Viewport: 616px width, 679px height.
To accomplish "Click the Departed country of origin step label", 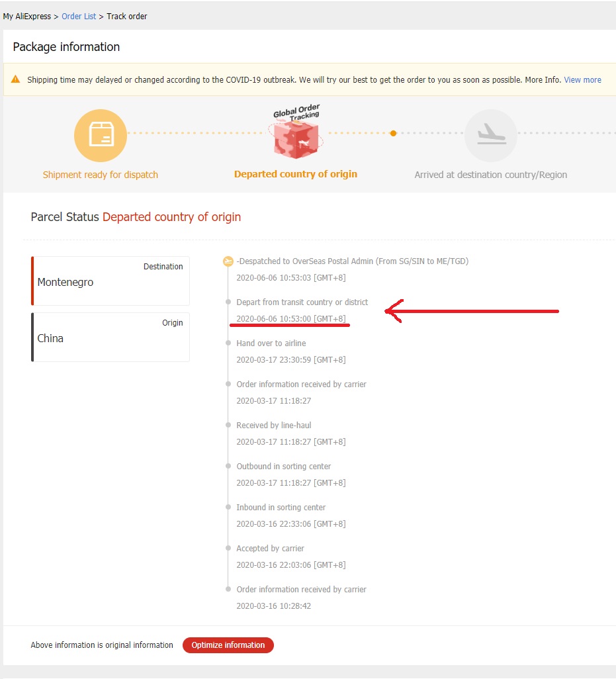I will click(296, 174).
